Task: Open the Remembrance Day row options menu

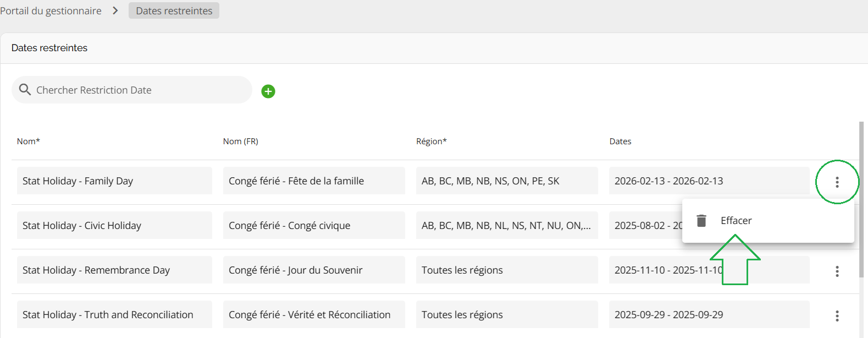Action: (x=837, y=271)
